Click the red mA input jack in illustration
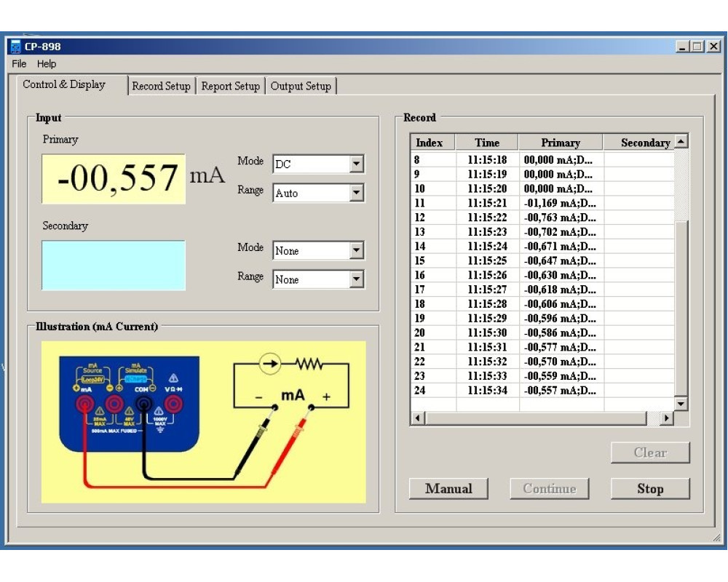 [86, 404]
